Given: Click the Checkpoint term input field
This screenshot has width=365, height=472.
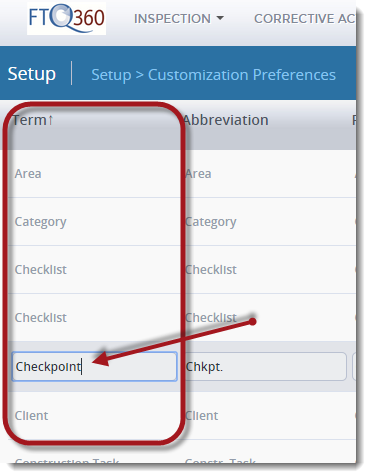Looking at the screenshot, I should pos(94,367).
